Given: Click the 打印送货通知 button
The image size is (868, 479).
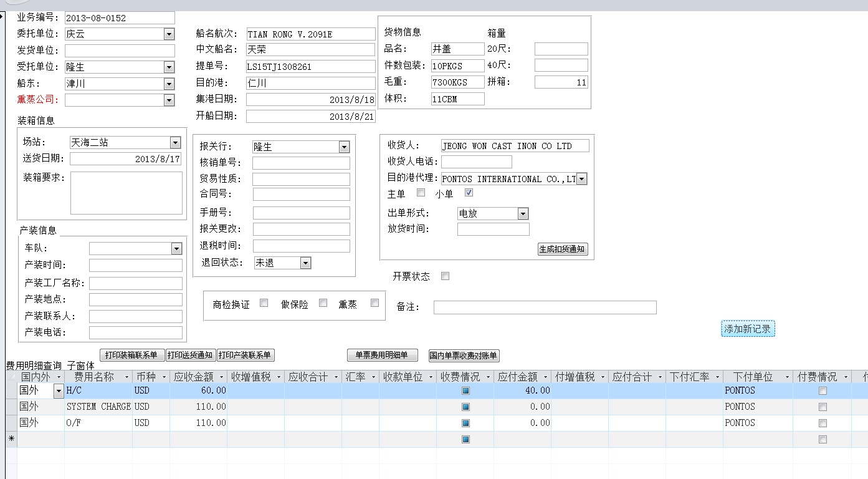Looking at the screenshot, I should click(190, 356).
